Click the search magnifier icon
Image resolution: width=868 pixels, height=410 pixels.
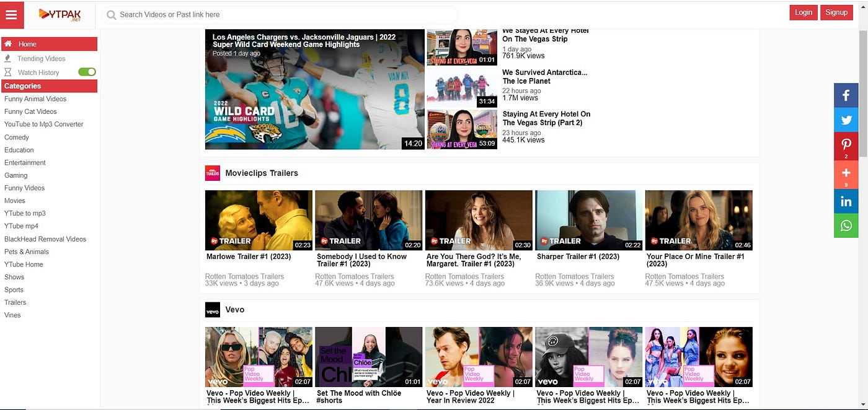pos(112,15)
